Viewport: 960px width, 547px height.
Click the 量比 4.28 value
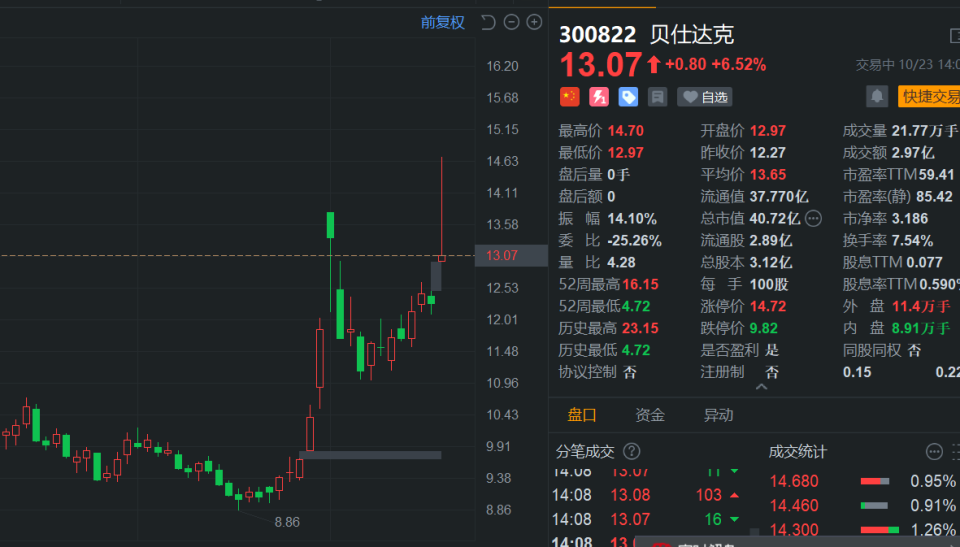click(x=621, y=262)
